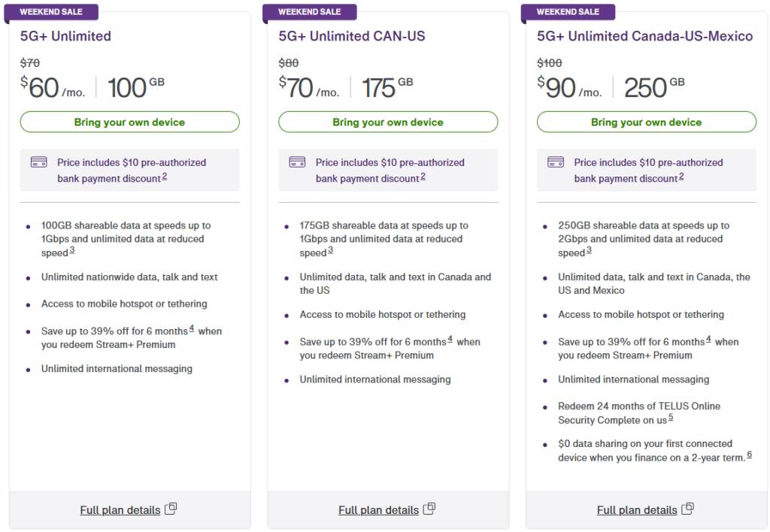
Task: Open footnote 4 in CAN-US Stream+ offer
Action: (x=450, y=340)
